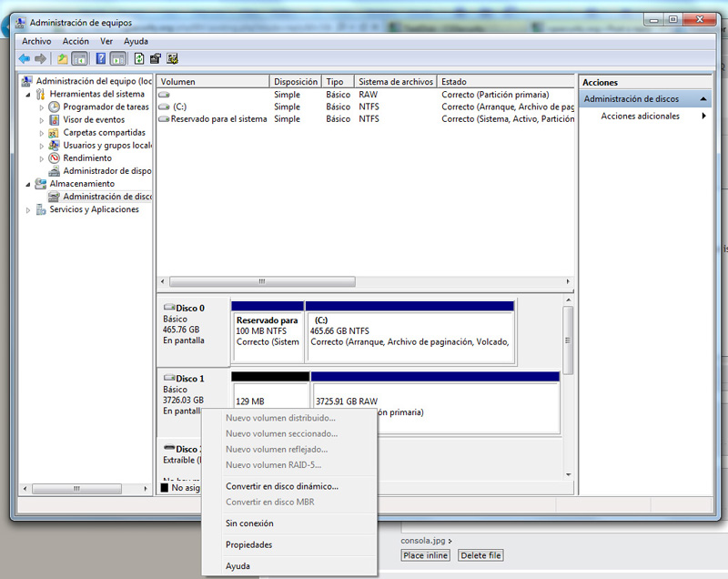Choose Convertir en disco dinámico from context menu
Image resolution: width=728 pixels, height=579 pixels.
[x=281, y=486]
